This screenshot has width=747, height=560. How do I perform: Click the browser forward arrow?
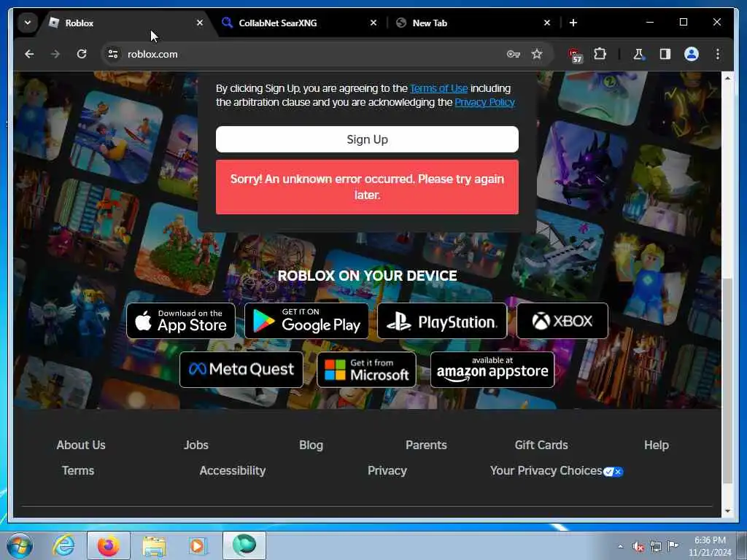pyautogui.click(x=55, y=54)
